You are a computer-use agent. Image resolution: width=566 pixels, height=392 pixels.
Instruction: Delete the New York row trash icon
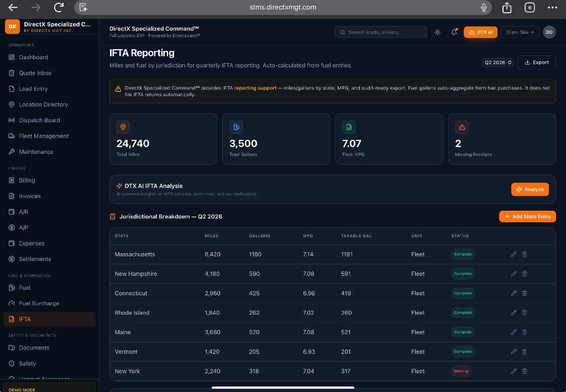click(x=525, y=371)
